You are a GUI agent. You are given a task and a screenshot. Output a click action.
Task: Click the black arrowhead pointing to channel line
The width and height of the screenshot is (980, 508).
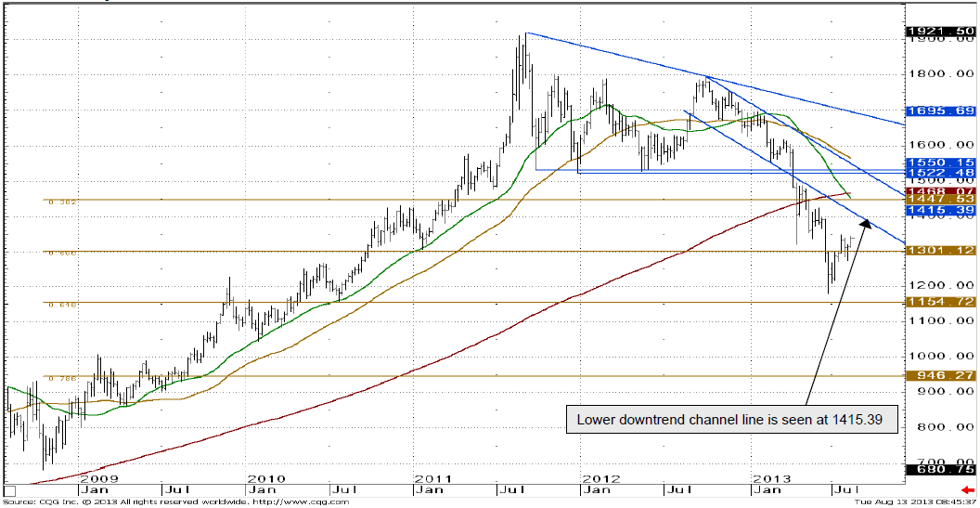coord(866,224)
